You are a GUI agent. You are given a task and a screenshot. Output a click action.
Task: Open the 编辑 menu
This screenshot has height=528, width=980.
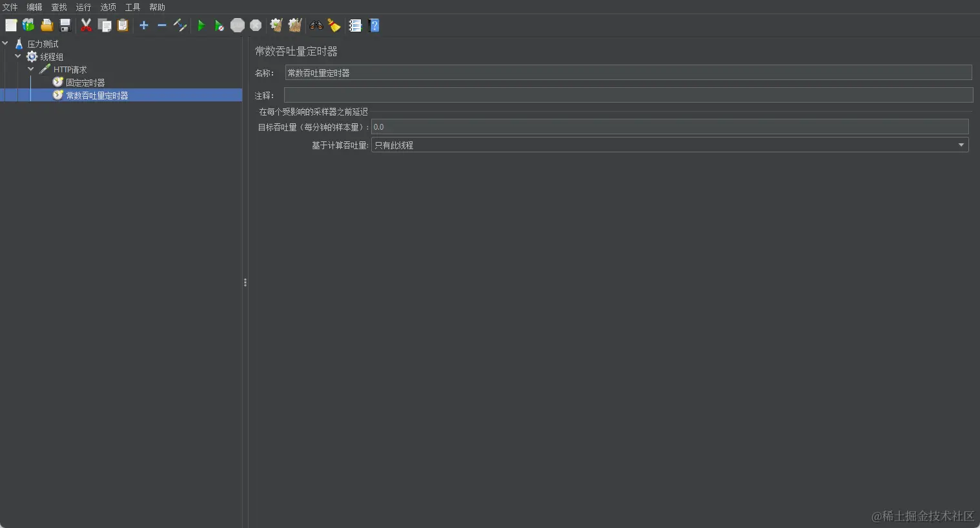[34, 7]
